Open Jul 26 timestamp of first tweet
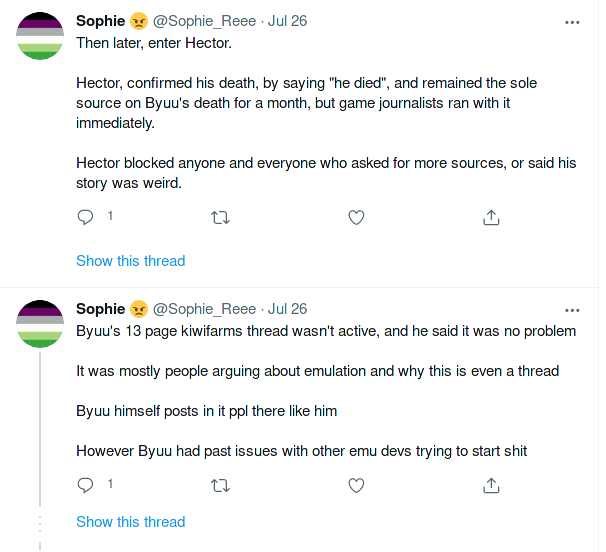The height and width of the screenshot is (552, 606). click(x=288, y=21)
